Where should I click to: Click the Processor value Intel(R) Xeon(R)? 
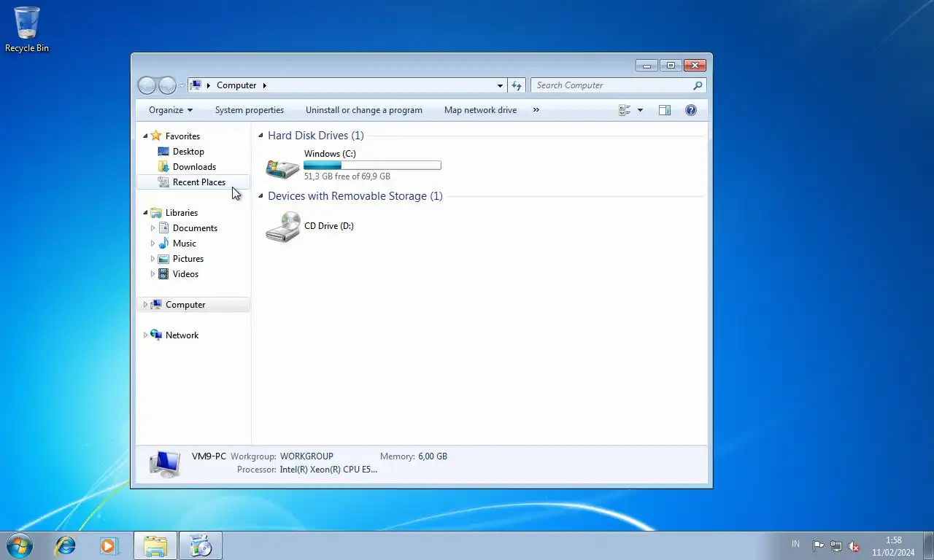(328, 470)
